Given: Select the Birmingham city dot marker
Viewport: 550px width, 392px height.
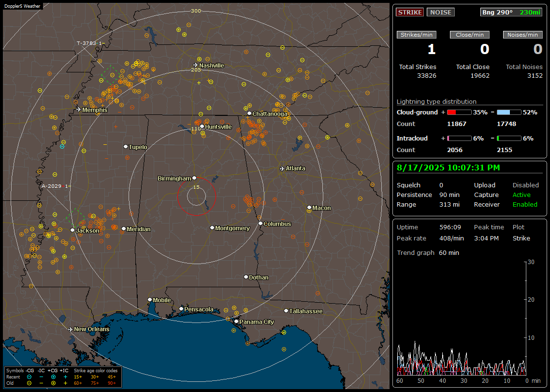Looking at the screenshot, I should pyautogui.click(x=194, y=178).
